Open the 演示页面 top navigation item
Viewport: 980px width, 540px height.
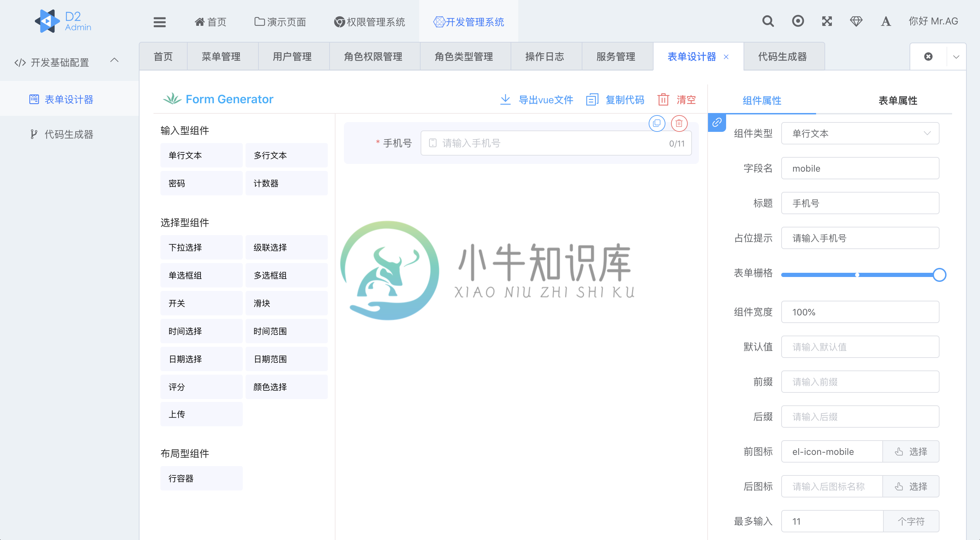[x=280, y=22]
